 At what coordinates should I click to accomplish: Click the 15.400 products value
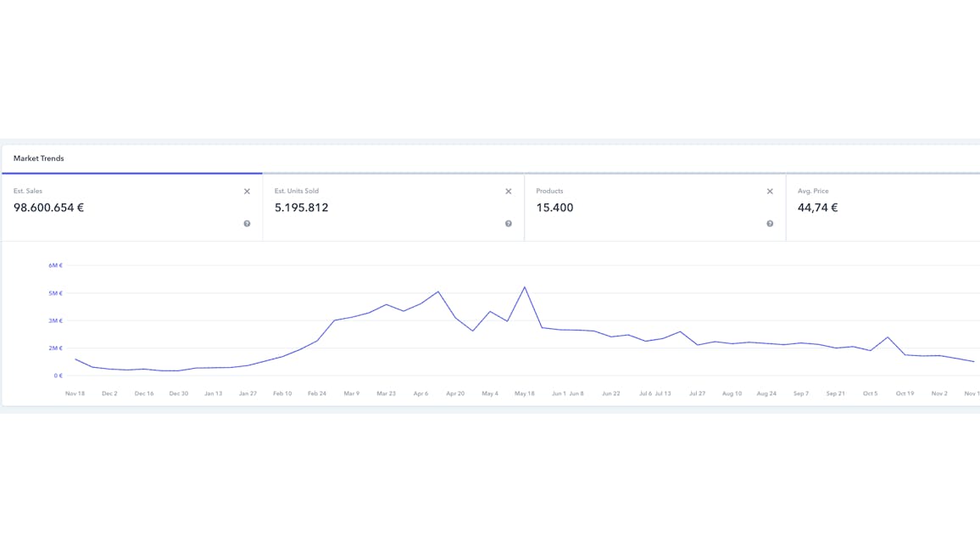click(x=554, y=208)
